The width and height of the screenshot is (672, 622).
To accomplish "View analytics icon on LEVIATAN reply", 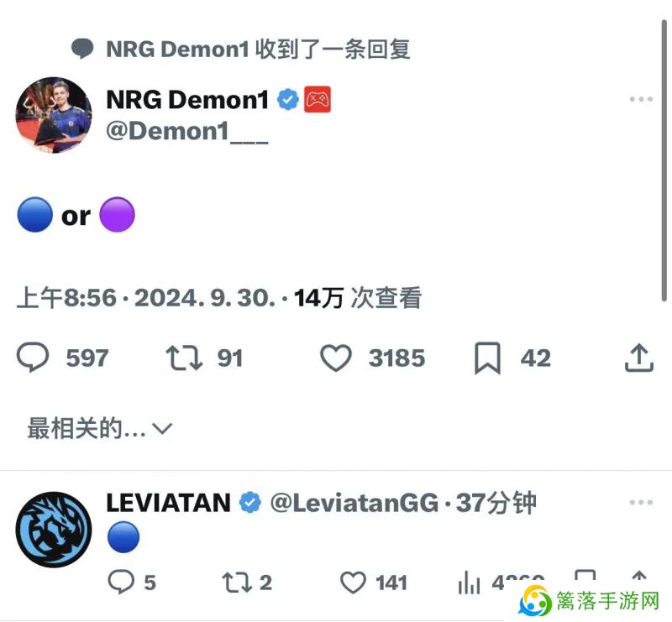I will click(x=469, y=583).
